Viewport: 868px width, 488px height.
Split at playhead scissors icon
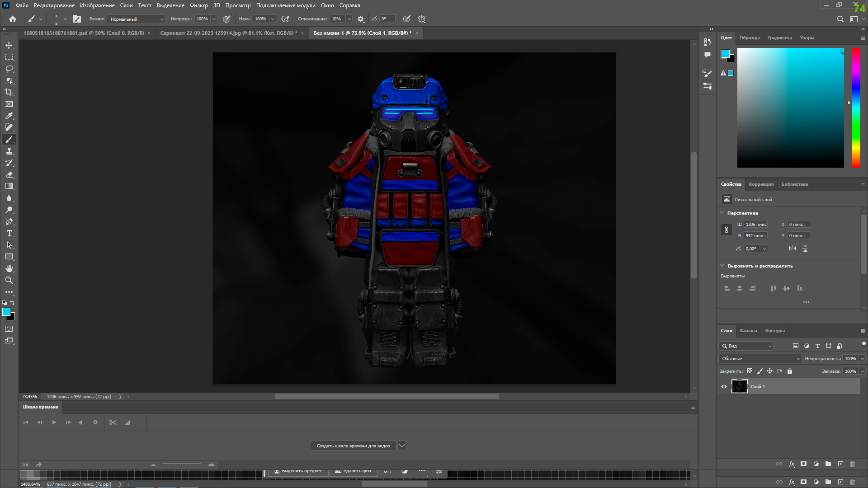coord(113,422)
